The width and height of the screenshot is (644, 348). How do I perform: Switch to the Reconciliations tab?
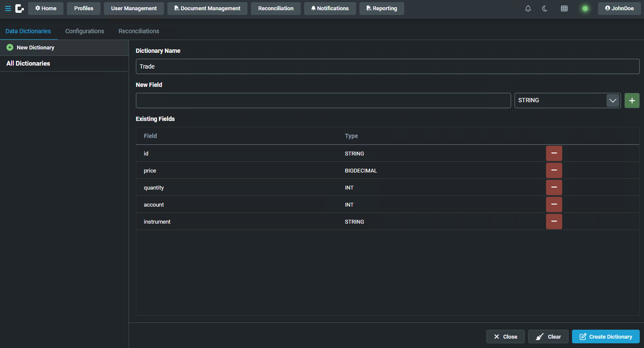139,31
